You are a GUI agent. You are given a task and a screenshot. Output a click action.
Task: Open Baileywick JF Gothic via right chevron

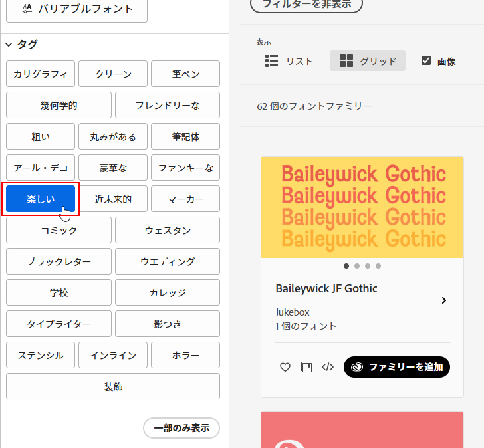pos(444,300)
